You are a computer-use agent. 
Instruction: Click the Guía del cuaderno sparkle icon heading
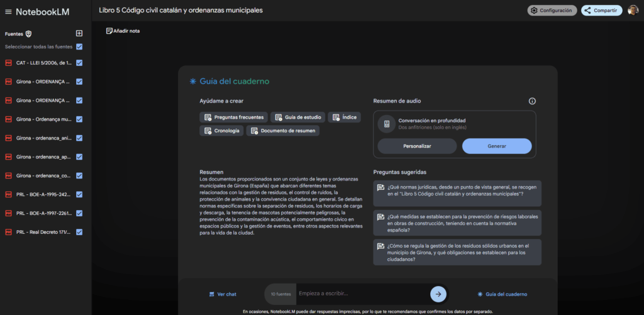pyautogui.click(x=192, y=81)
